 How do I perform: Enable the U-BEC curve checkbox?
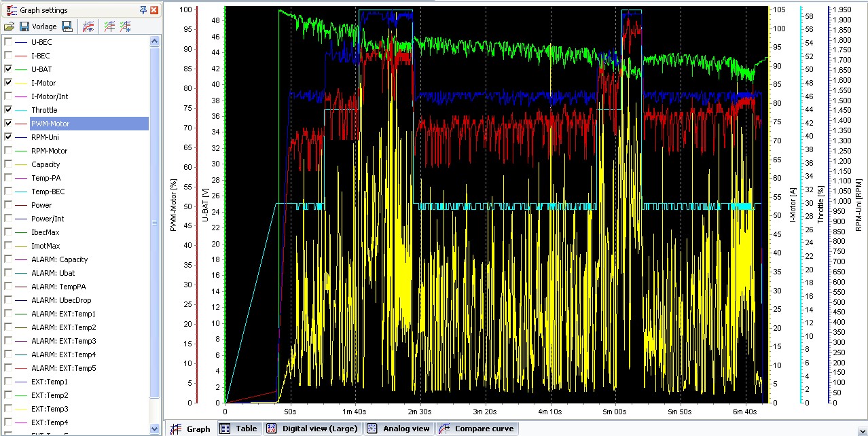[8, 42]
